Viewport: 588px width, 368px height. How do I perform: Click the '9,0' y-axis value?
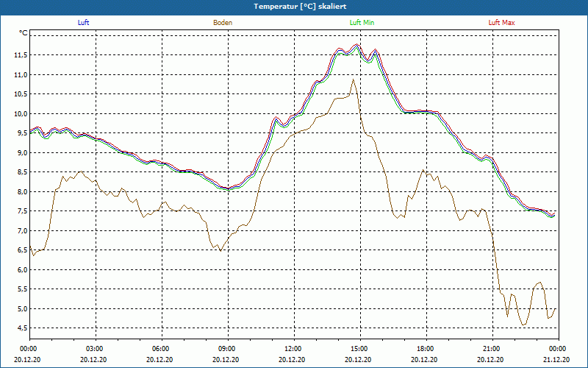tap(23, 153)
